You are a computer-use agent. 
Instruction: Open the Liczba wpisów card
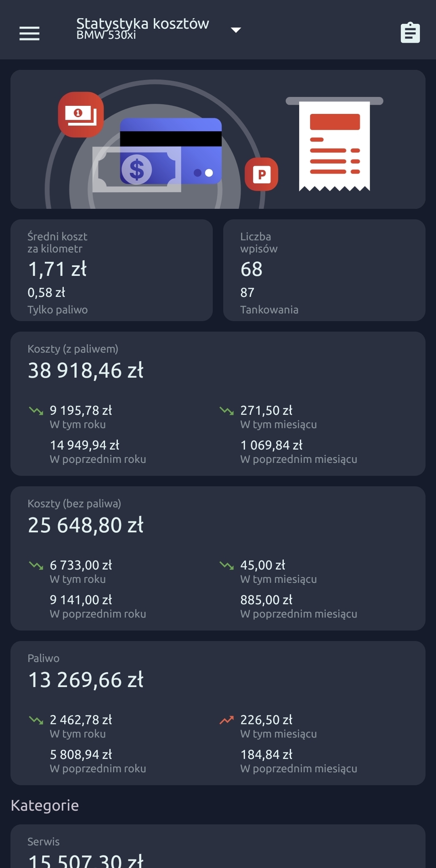point(324,270)
